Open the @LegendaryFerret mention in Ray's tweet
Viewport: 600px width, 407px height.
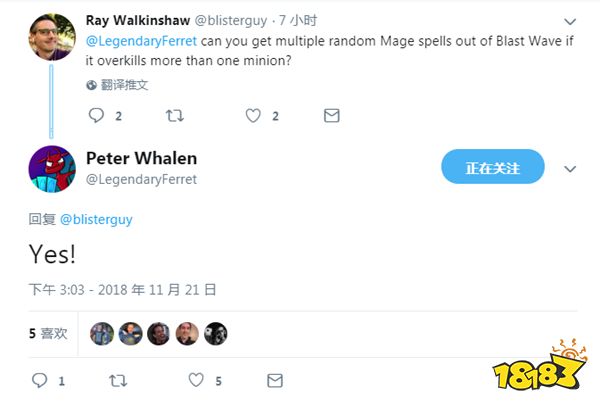coord(141,41)
